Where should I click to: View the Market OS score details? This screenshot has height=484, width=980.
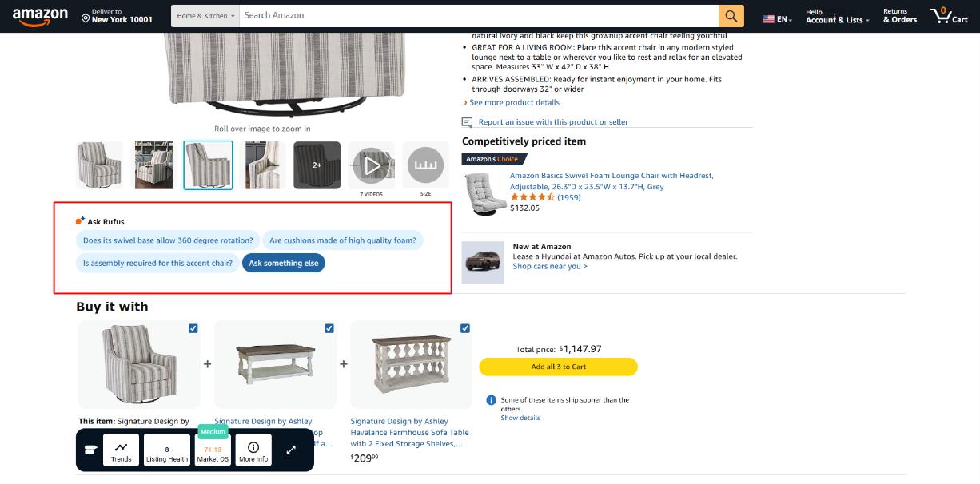click(x=211, y=450)
